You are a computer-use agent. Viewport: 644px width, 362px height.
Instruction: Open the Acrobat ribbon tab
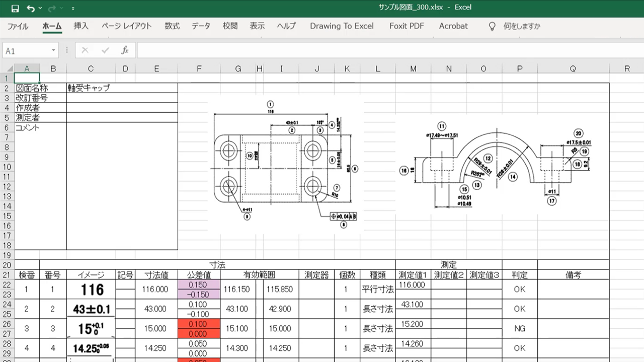[453, 26]
